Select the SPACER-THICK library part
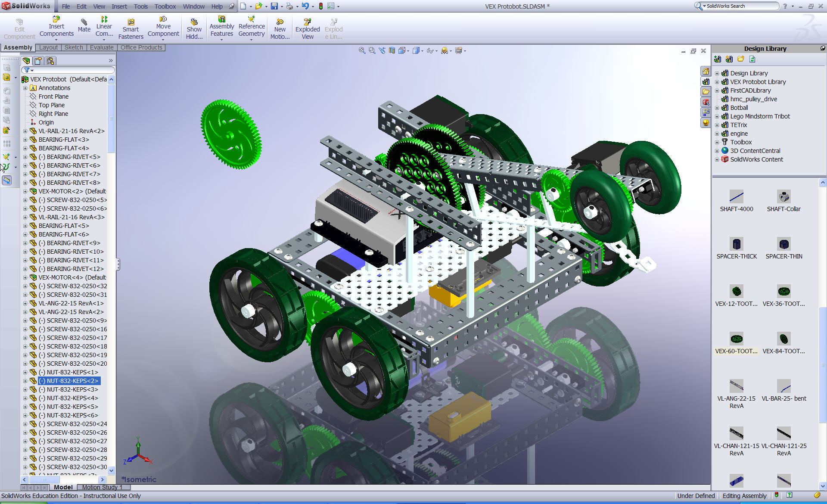The height and width of the screenshot is (504, 827). [737, 248]
